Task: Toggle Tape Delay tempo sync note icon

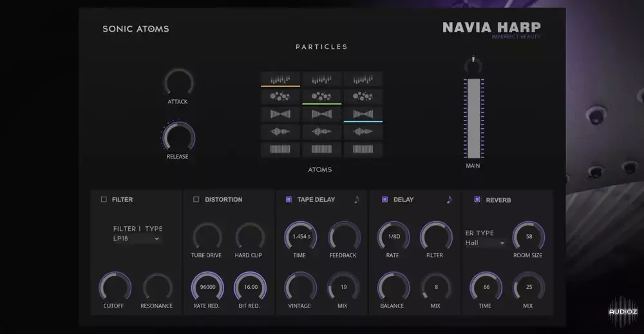Action: tap(357, 199)
